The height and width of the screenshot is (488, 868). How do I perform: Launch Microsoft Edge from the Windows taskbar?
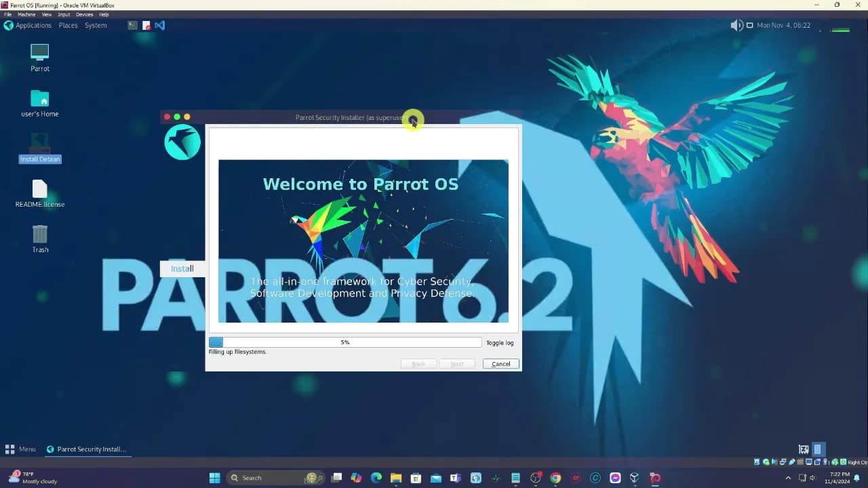coord(376,478)
